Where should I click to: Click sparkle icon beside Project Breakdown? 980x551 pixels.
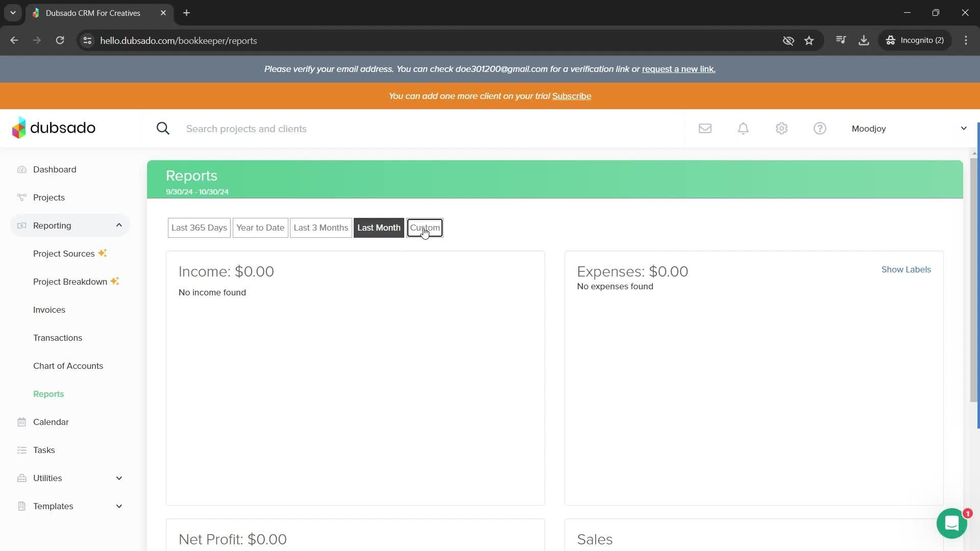coord(115,281)
